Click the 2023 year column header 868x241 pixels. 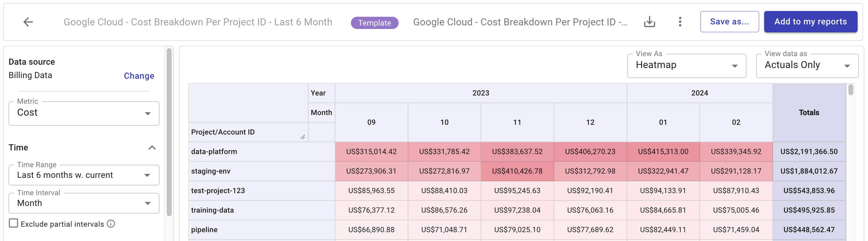(x=481, y=93)
